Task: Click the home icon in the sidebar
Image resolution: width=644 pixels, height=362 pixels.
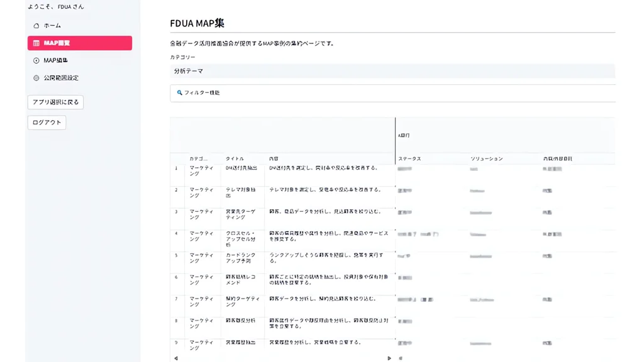Action: (36, 26)
